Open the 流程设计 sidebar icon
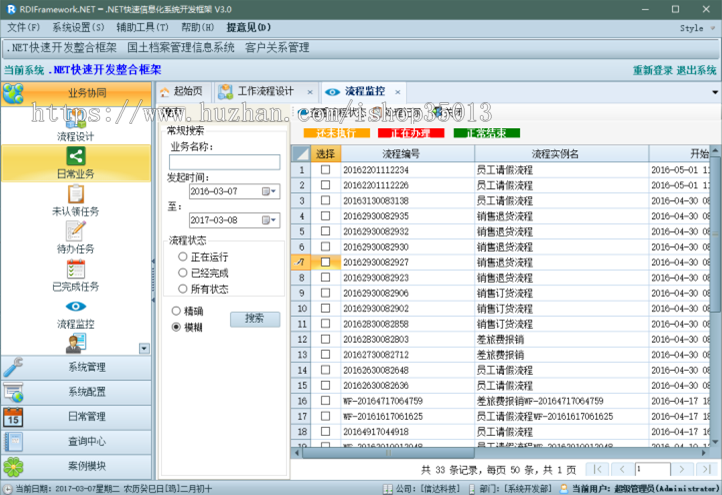Image resolution: width=722 pixels, height=495 pixels. [x=76, y=119]
